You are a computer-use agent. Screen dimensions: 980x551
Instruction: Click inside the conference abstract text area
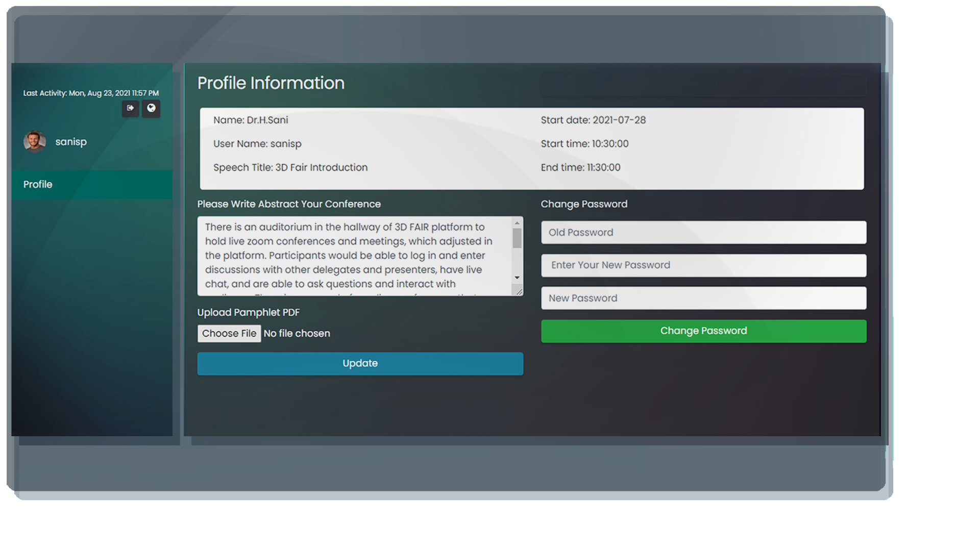(x=352, y=255)
